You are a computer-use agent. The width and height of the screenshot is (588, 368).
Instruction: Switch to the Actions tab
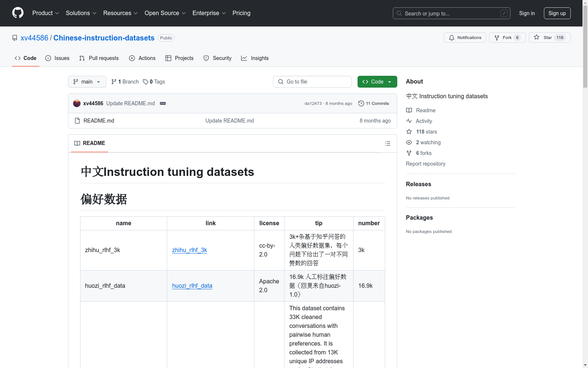coord(142,58)
